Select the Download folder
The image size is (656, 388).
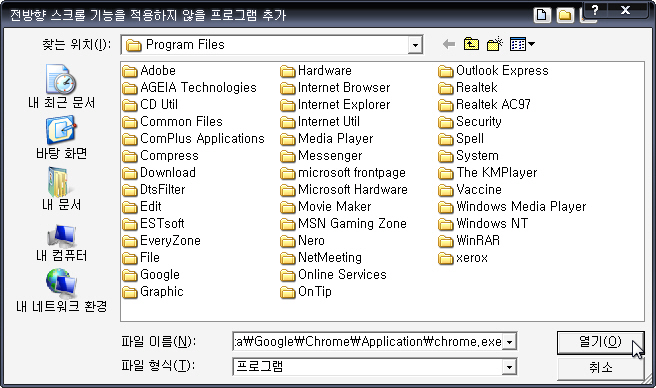(x=159, y=173)
